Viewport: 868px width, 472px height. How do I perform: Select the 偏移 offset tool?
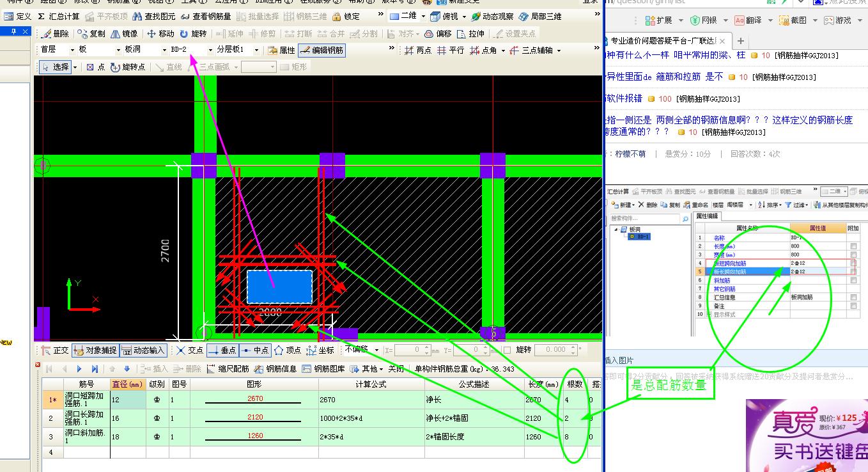(x=438, y=33)
